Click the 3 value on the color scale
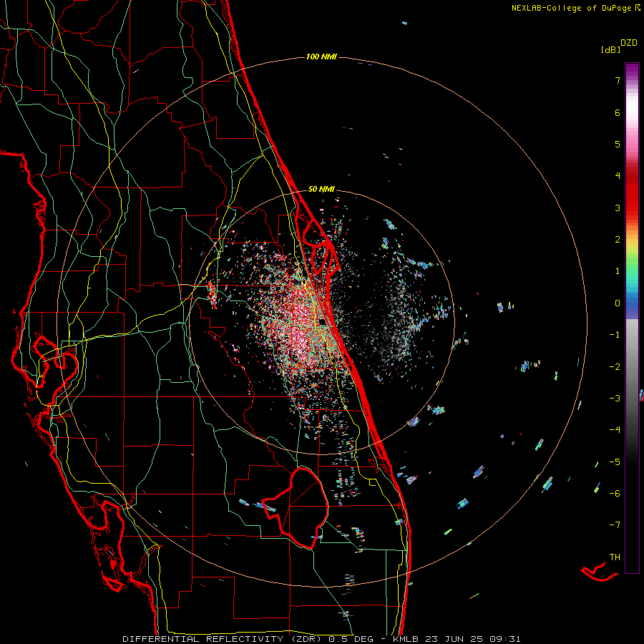The width and height of the screenshot is (644, 644). 618,208
